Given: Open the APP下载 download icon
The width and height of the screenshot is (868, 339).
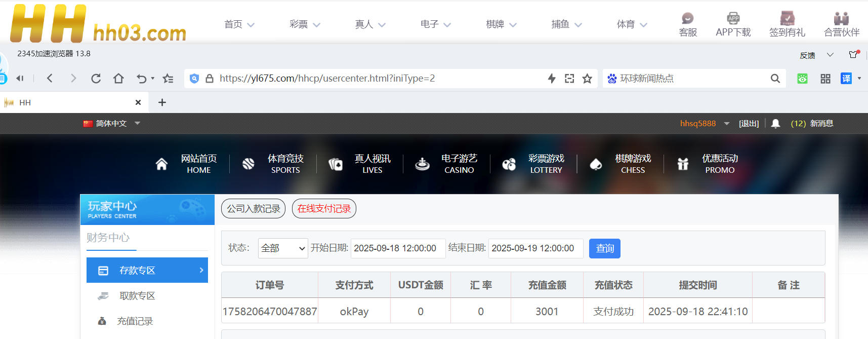Looking at the screenshot, I should coord(733,19).
